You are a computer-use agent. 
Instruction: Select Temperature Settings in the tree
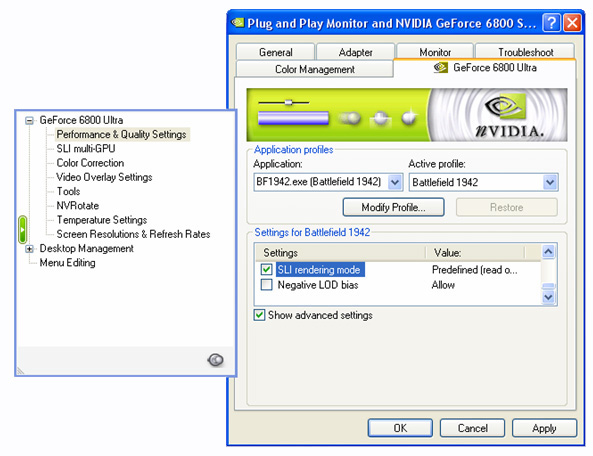tap(102, 220)
